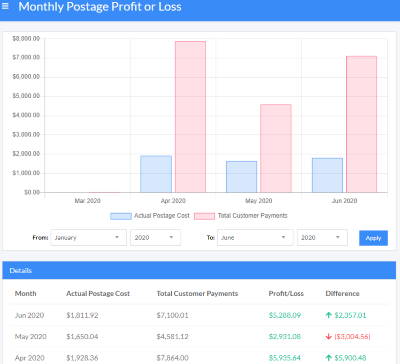Screen dimensions: 400x364
Task: Open the To month dropdown showing June
Action: click(x=255, y=238)
